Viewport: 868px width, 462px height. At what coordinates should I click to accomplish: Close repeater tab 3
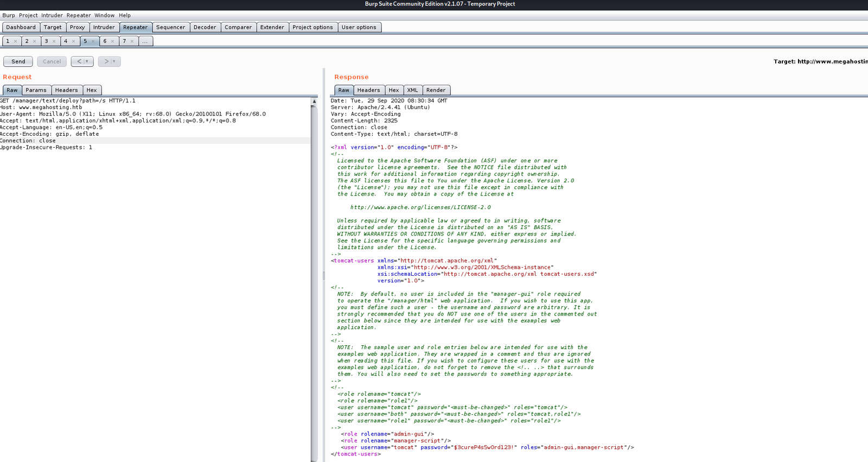point(54,41)
